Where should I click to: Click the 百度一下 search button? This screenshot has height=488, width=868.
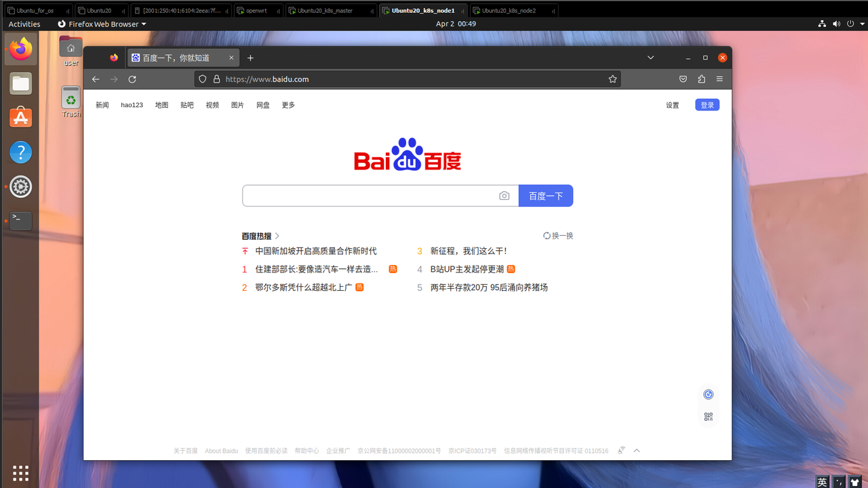click(x=545, y=196)
